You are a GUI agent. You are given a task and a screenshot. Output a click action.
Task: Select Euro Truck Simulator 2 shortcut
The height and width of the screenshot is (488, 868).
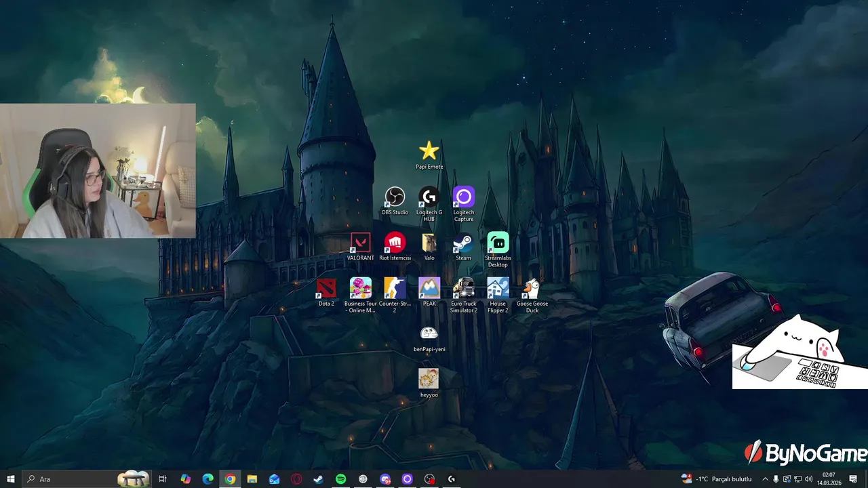tap(464, 295)
